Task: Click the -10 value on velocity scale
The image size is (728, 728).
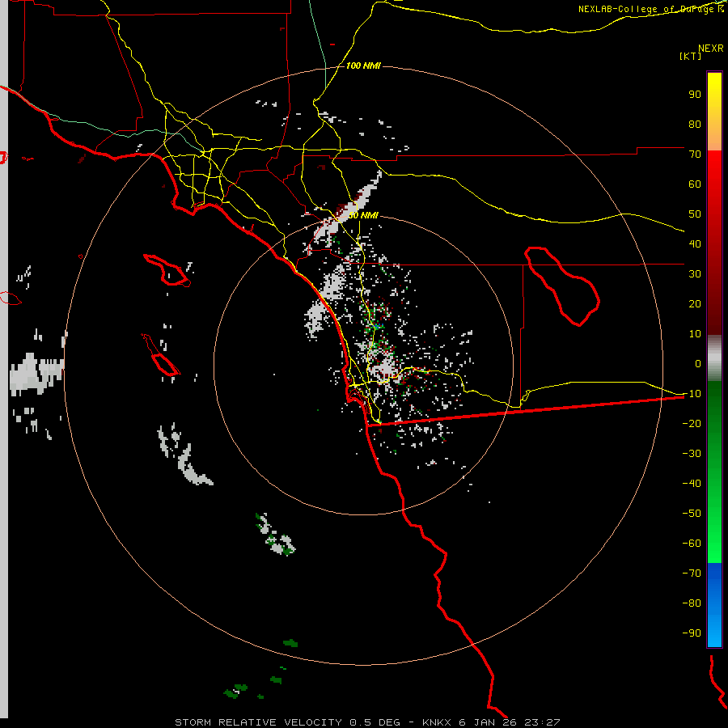Action: click(x=692, y=394)
